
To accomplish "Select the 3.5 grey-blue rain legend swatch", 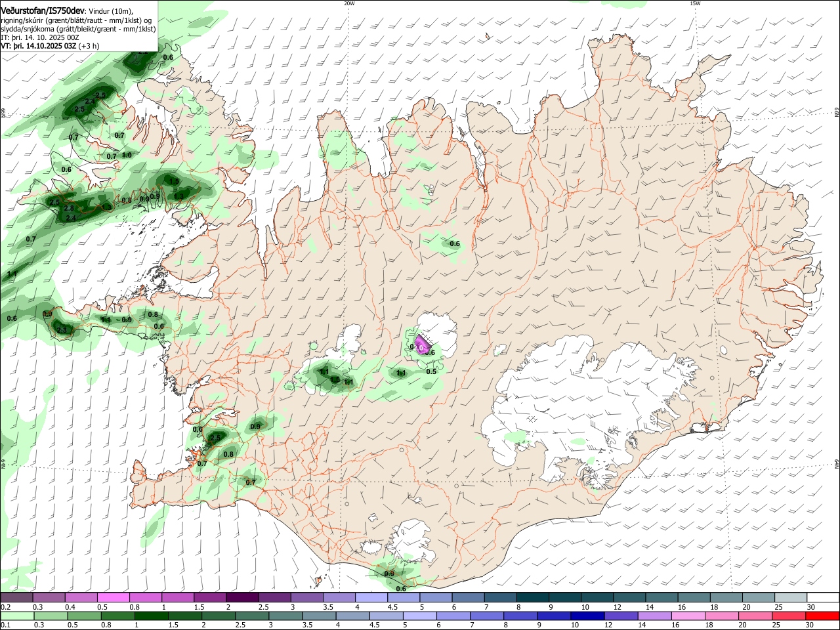I will (x=319, y=616).
